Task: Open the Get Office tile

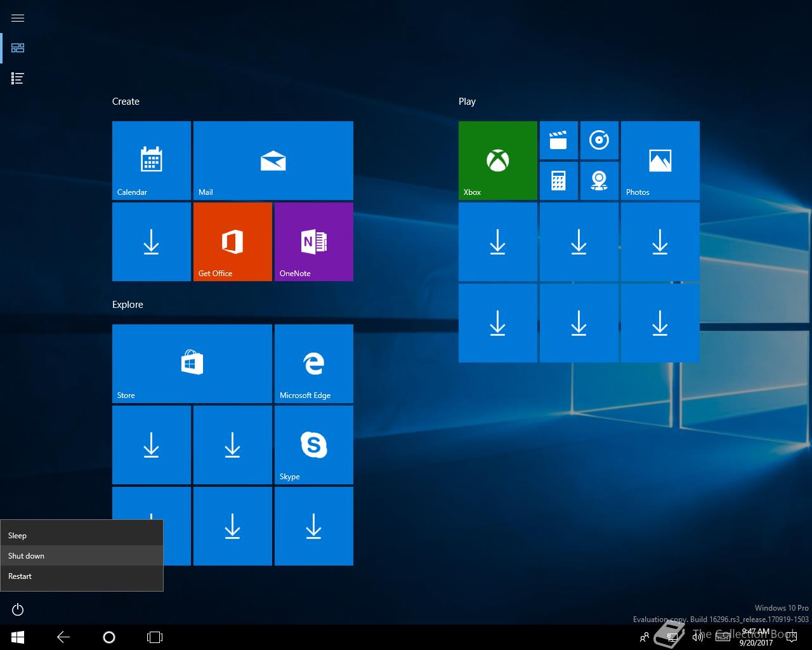Action: [x=233, y=242]
